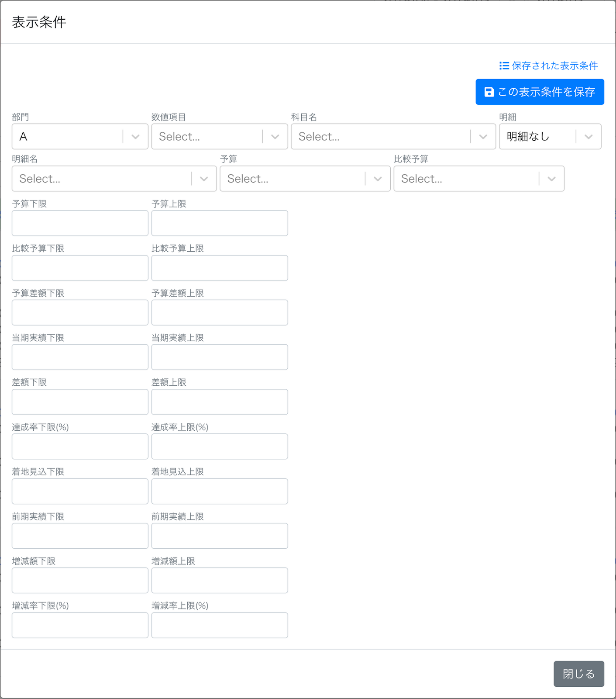
Task: Focus the 当期実績下限 input field
Action: click(80, 357)
